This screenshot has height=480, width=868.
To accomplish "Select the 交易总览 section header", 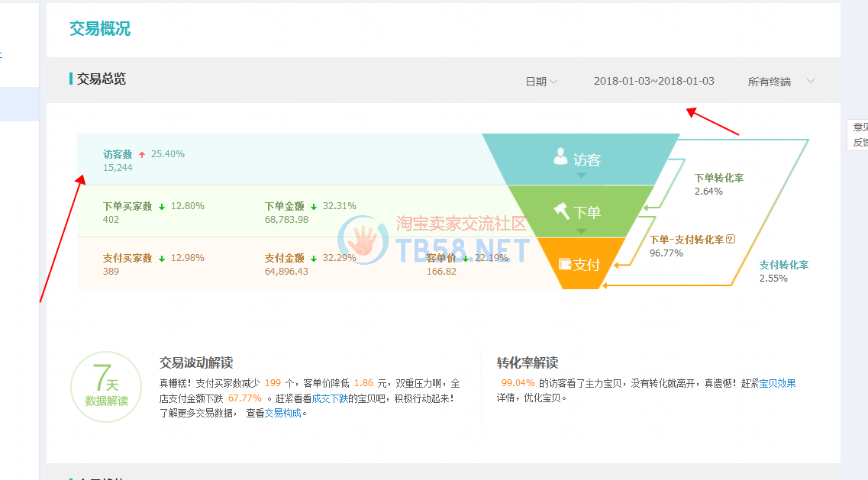I will coord(101,79).
